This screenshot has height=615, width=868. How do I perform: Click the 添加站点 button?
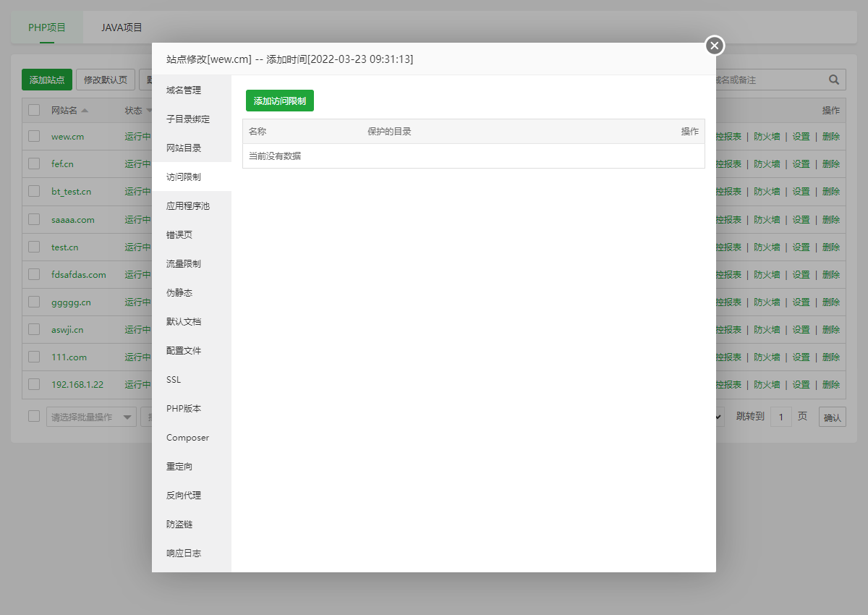point(46,80)
